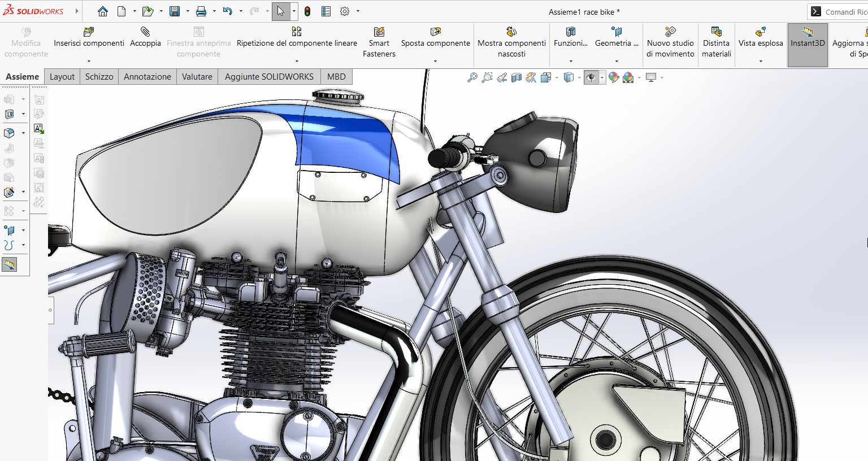Expand the Inserisci componenti dropdown arrow
868x461 pixels.
tap(89, 61)
